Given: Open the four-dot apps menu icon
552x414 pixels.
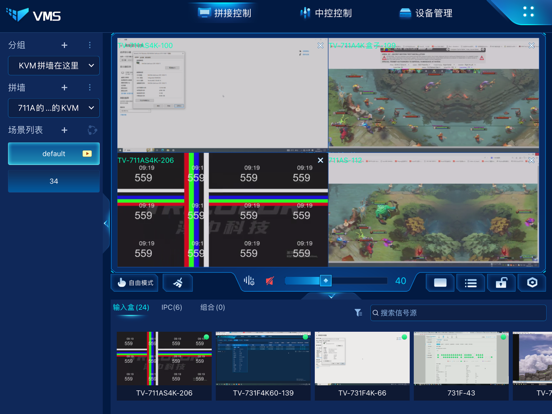Looking at the screenshot, I should point(528,12).
